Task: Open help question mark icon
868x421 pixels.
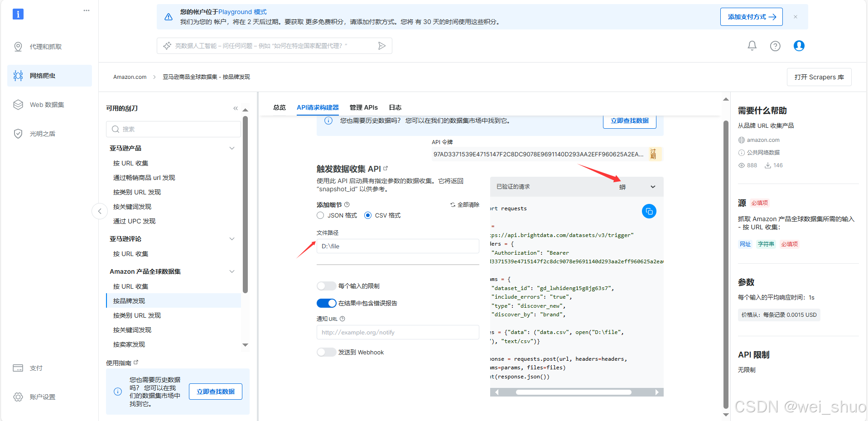Action: click(775, 46)
